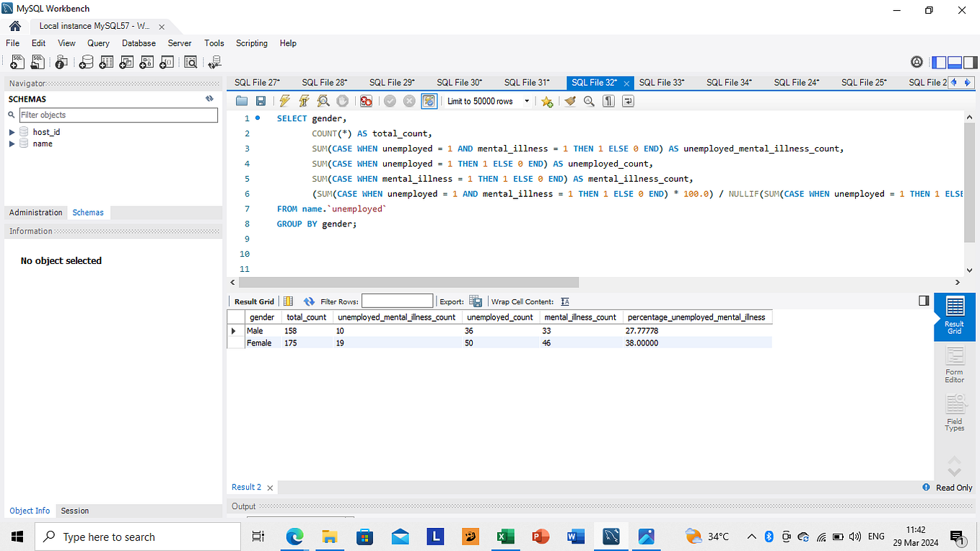Open Excel from the Windows taskbar

[505, 537]
